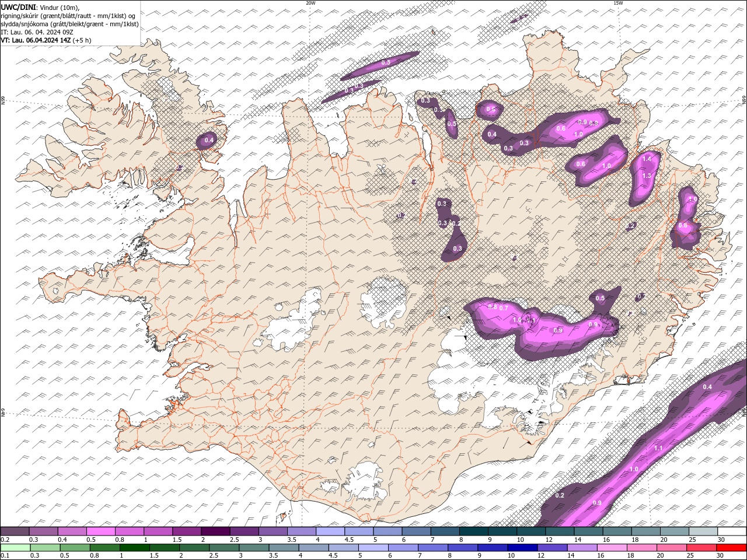
Task: Click the rose-red swatch labeled 25, rain legend
Action: (701, 547)
